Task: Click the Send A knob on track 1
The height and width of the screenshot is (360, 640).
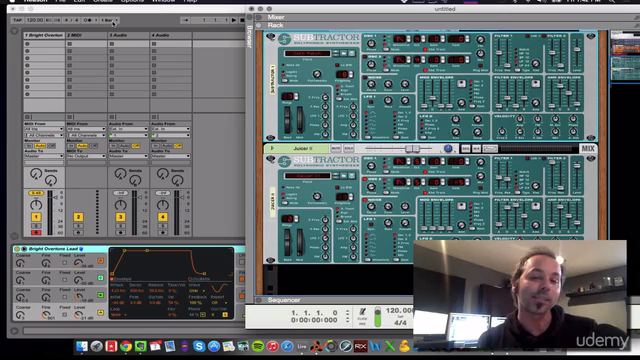Action: click(x=36, y=174)
